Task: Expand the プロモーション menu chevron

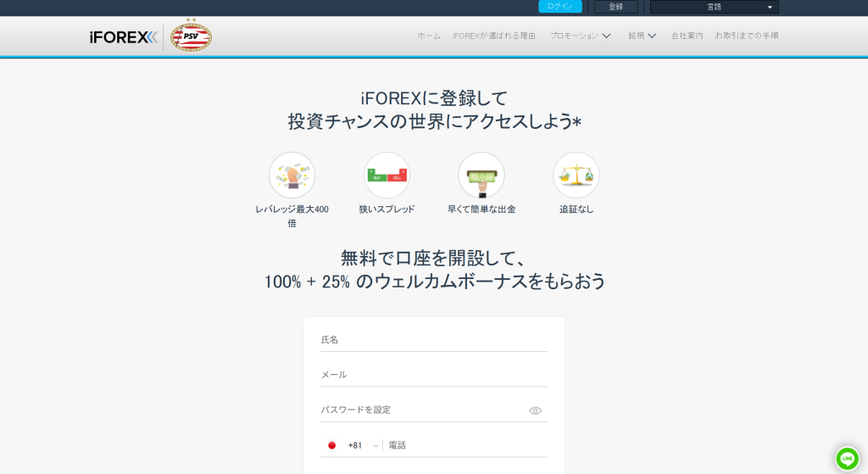Action: pos(607,36)
